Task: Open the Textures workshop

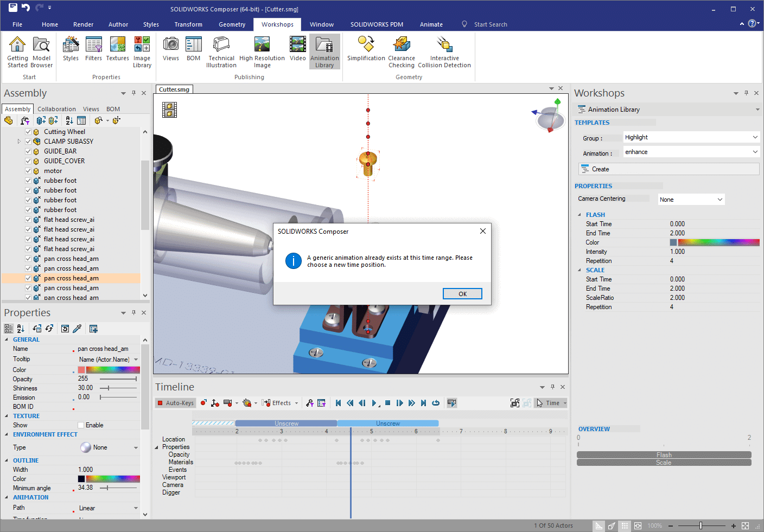Action: 117,49
